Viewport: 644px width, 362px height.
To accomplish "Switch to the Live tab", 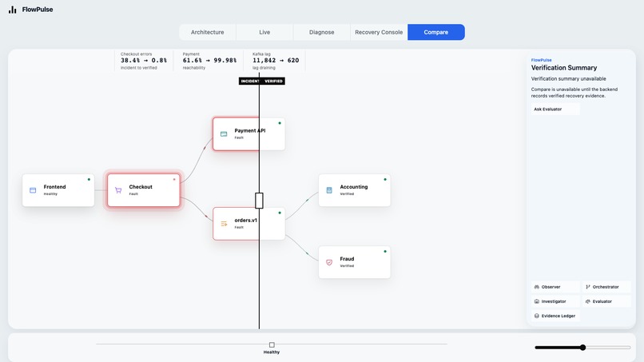I will [x=264, y=32].
